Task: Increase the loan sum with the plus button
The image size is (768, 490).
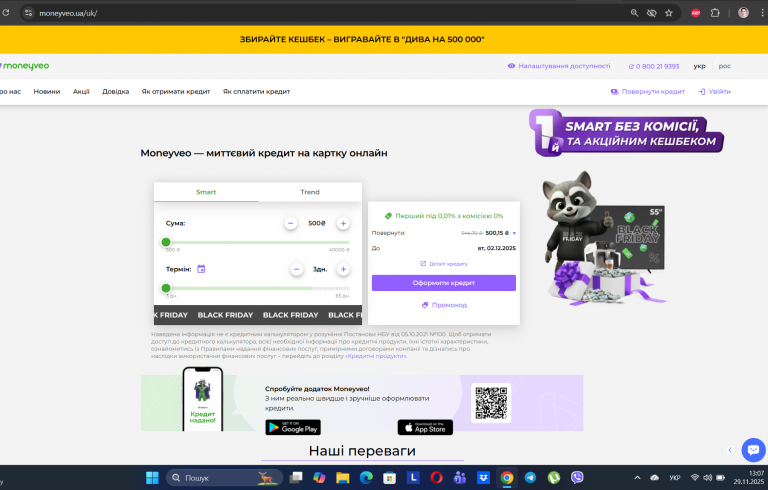Action: (x=343, y=223)
